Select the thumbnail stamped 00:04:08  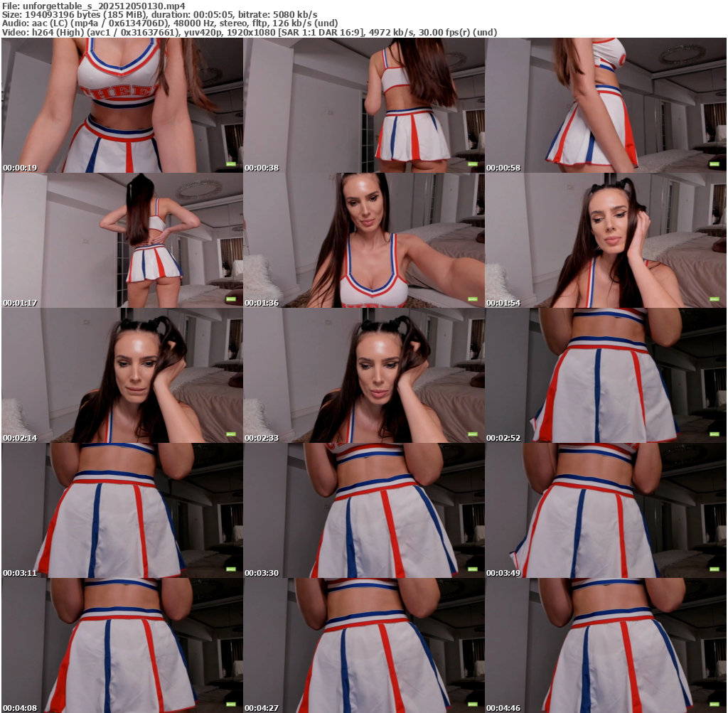[x=122, y=645]
